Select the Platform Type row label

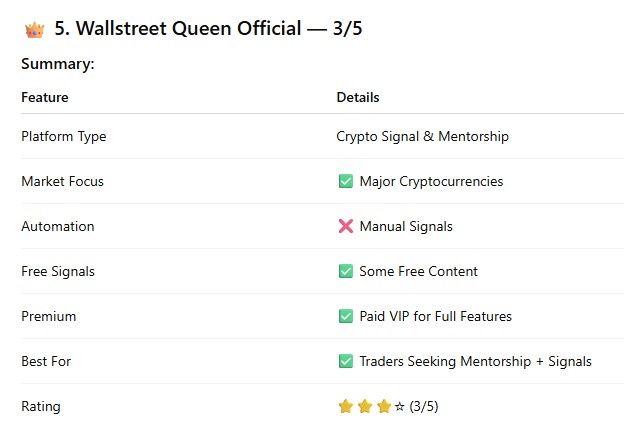click(63, 137)
